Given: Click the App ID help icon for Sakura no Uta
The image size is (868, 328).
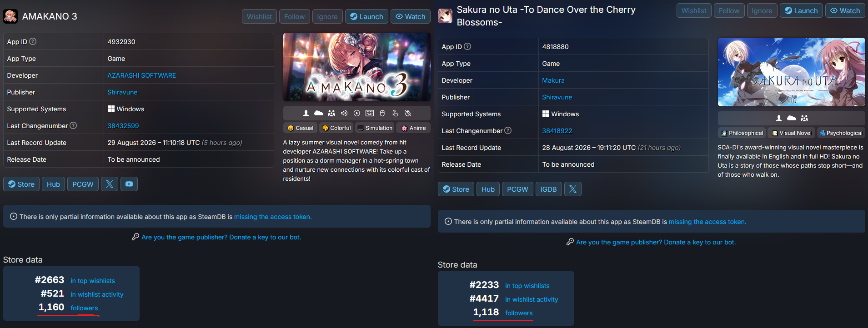Looking at the screenshot, I should tap(467, 46).
